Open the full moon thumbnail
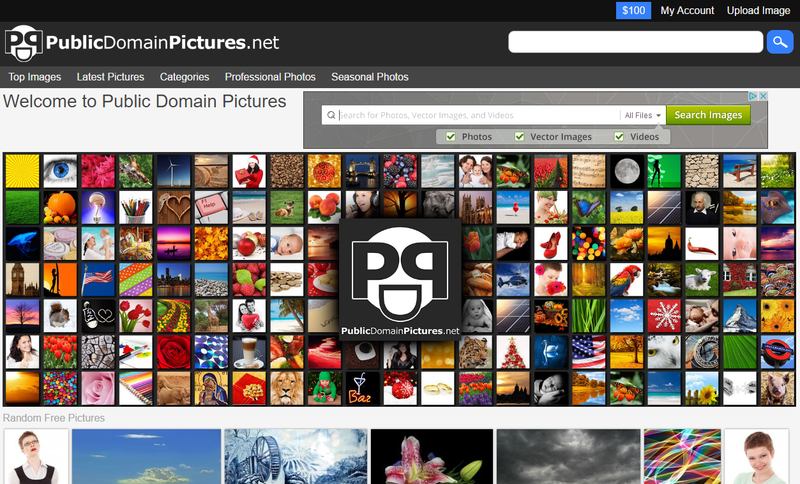 tap(626, 171)
